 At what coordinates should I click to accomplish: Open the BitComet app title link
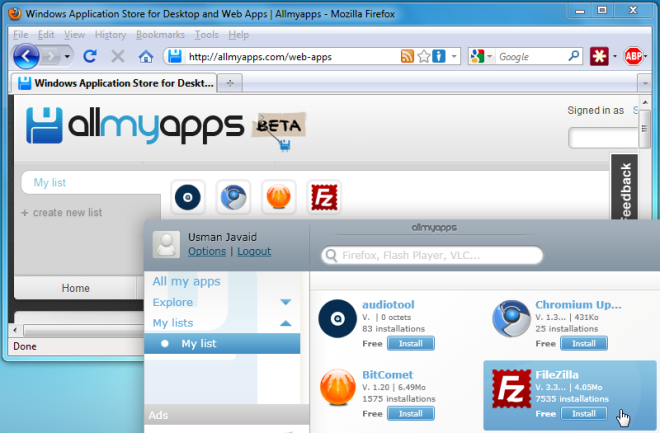pos(387,375)
